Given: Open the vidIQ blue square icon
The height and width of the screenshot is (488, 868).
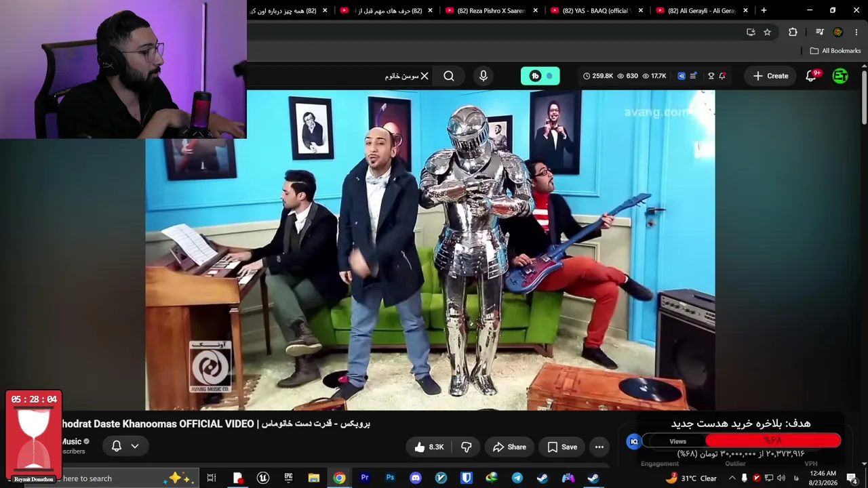Looking at the screenshot, I should click(682, 76).
